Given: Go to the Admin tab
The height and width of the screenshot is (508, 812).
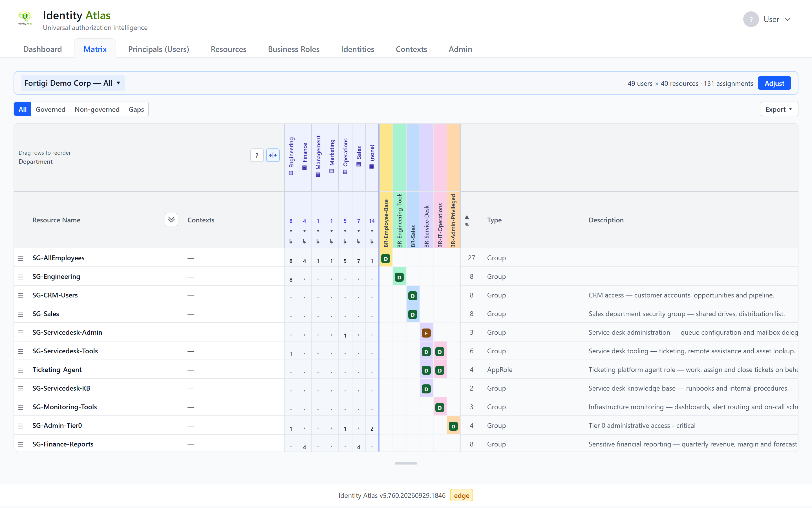Looking at the screenshot, I should tap(460, 49).
